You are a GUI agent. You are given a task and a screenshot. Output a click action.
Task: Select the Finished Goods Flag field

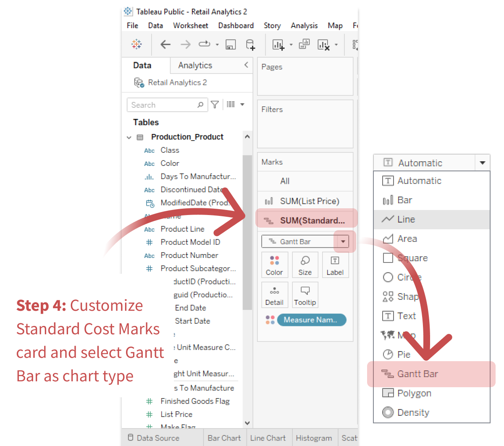point(195,401)
